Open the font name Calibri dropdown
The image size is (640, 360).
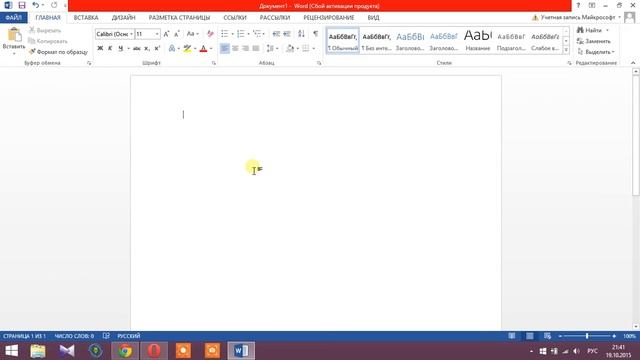131,34
